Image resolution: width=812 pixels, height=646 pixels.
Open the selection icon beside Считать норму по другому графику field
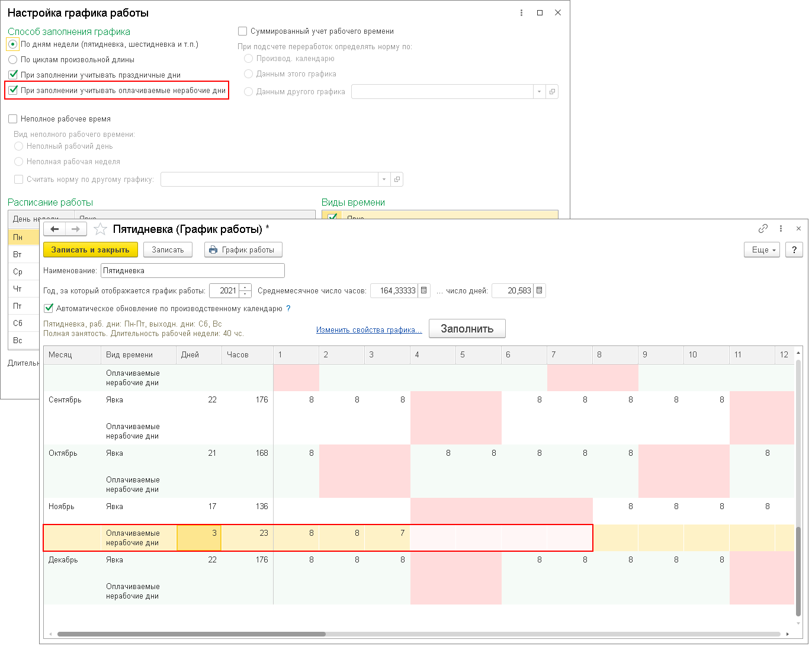397,180
